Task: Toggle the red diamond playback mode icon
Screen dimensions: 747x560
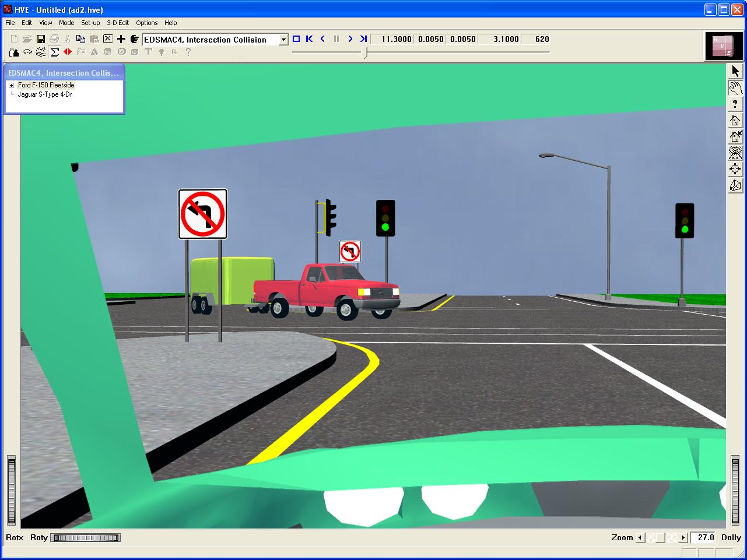Action: pyautogui.click(x=68, y=52)
